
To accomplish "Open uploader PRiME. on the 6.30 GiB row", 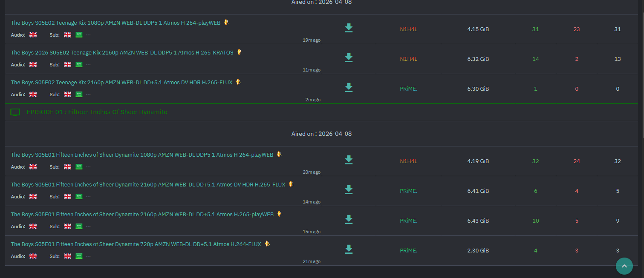I will coord(408,89).
